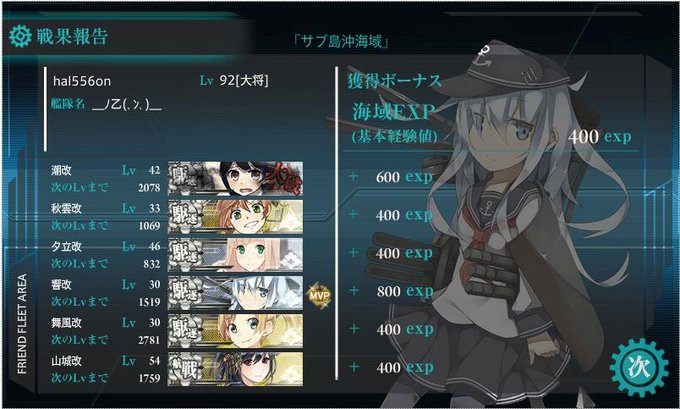The width and height of the screenshot is (680, 409).
Task: Select the 潮改 ship banner
Action: (235, 178)
